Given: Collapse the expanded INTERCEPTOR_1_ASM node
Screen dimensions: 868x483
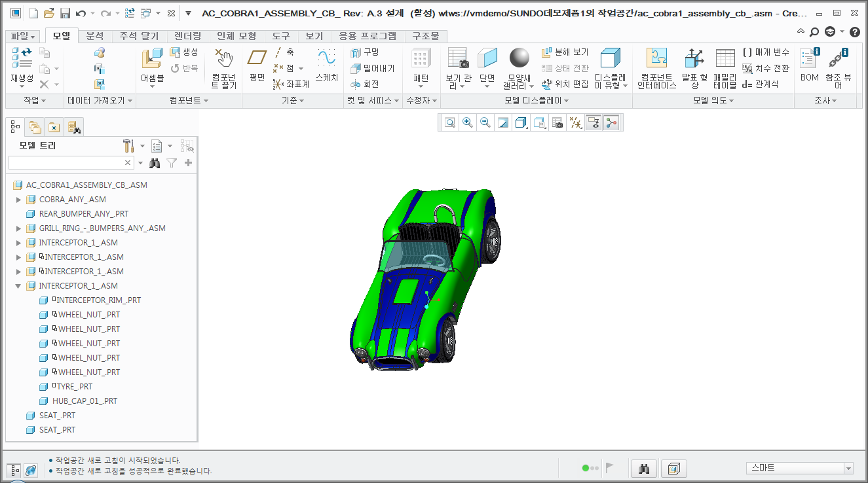Looking at the screenshot, I should point(18,285).
